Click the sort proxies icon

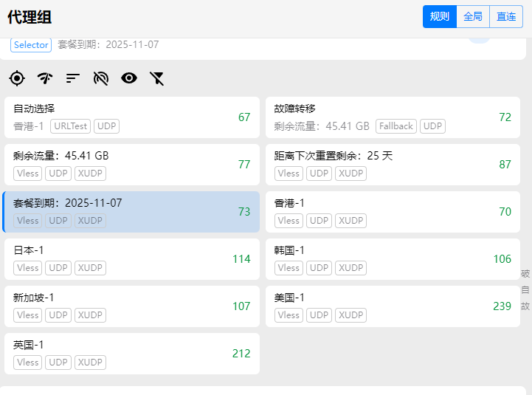click(72, 78)
